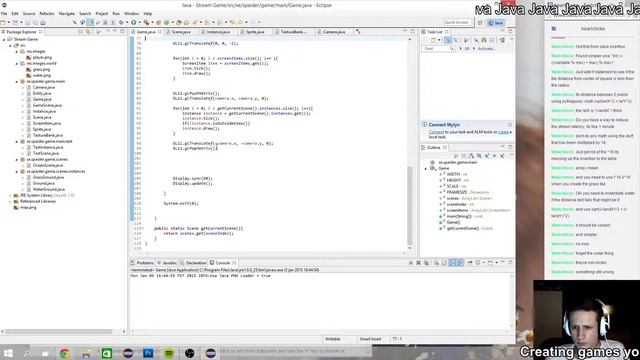Screen dimensions: 640x360
Task: Show hidden editor tabs overflow list
Action: (x=358, y=31)
